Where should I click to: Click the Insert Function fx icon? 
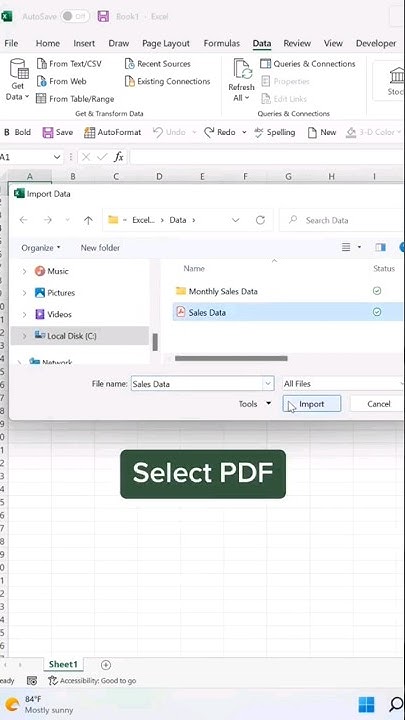118,157
